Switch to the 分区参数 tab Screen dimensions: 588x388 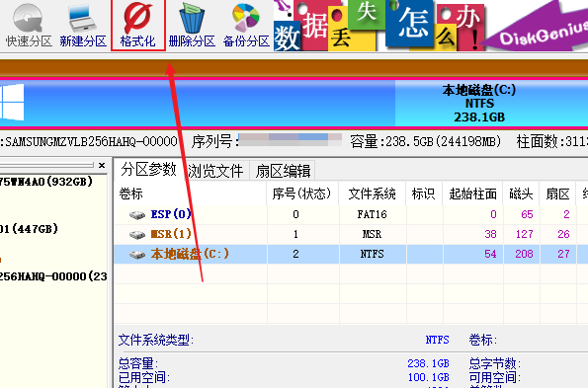(148, 170)
